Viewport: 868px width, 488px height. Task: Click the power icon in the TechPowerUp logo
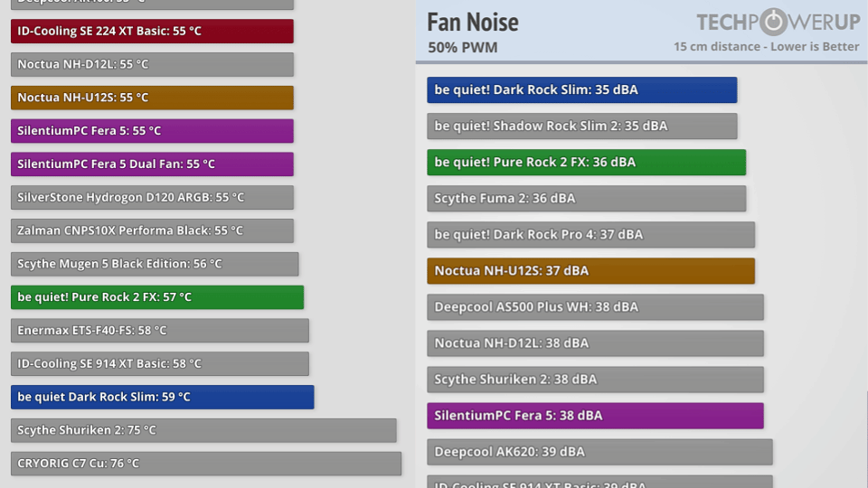click(773, 22)
